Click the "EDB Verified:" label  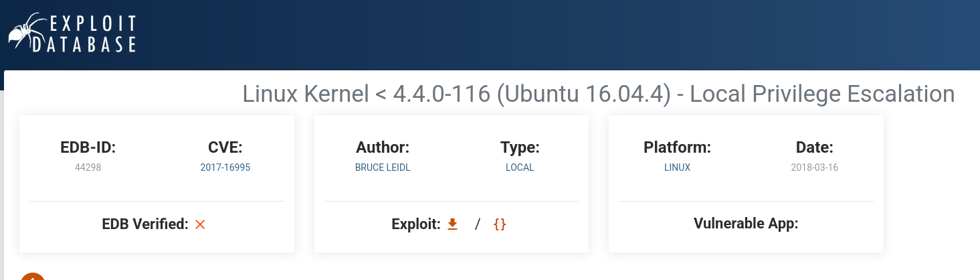coord(145,224)
